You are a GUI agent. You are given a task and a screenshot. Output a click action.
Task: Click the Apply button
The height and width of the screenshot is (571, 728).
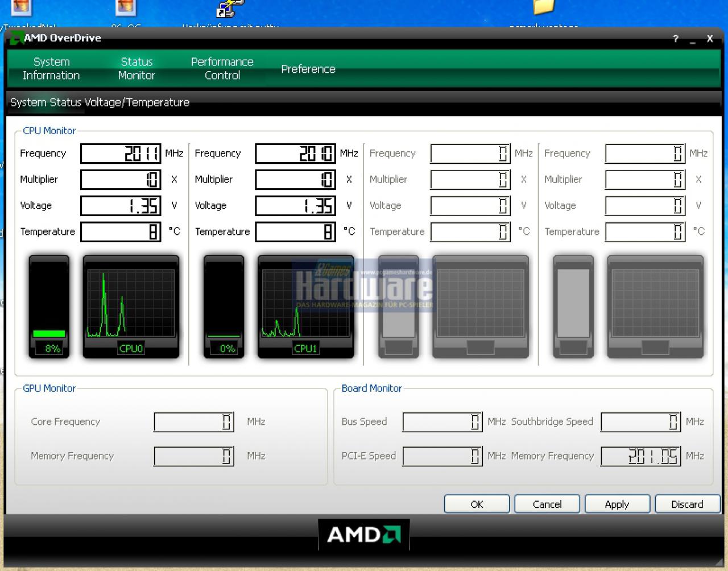coord(617,504)
